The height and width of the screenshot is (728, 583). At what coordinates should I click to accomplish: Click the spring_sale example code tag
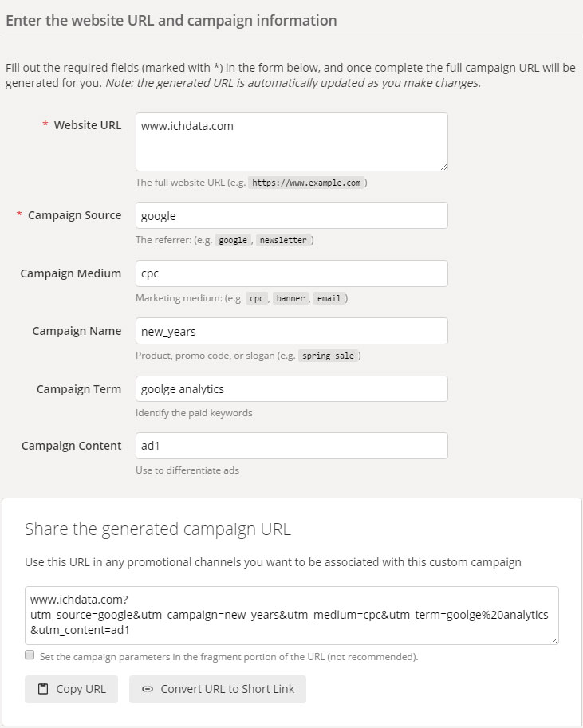(328, 356)
